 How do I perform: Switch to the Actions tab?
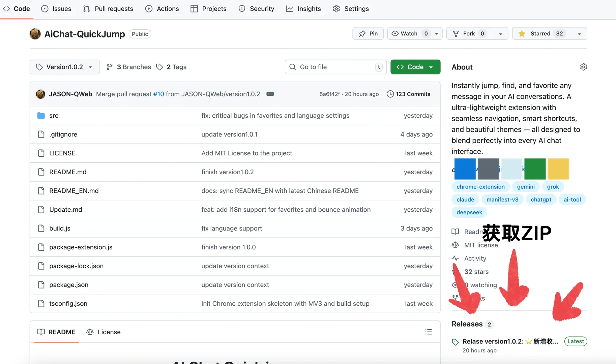click(x=162, y=9)
